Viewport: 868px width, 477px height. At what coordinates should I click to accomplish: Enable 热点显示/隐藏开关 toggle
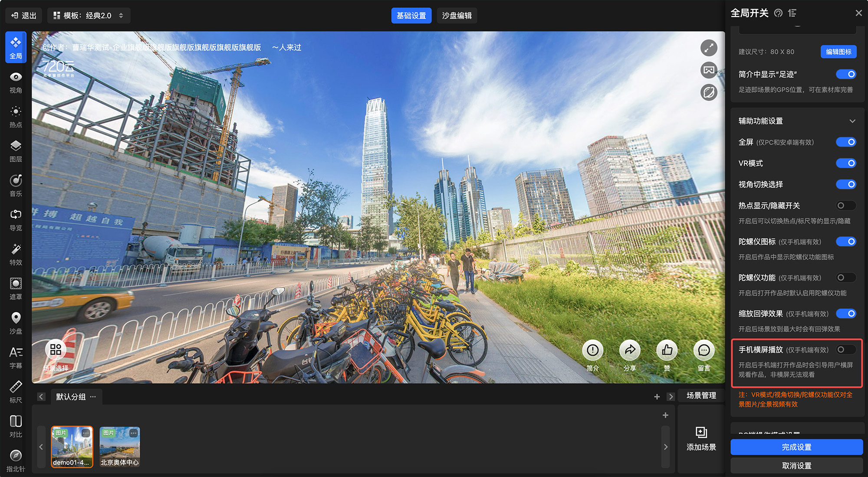(845, 206)
